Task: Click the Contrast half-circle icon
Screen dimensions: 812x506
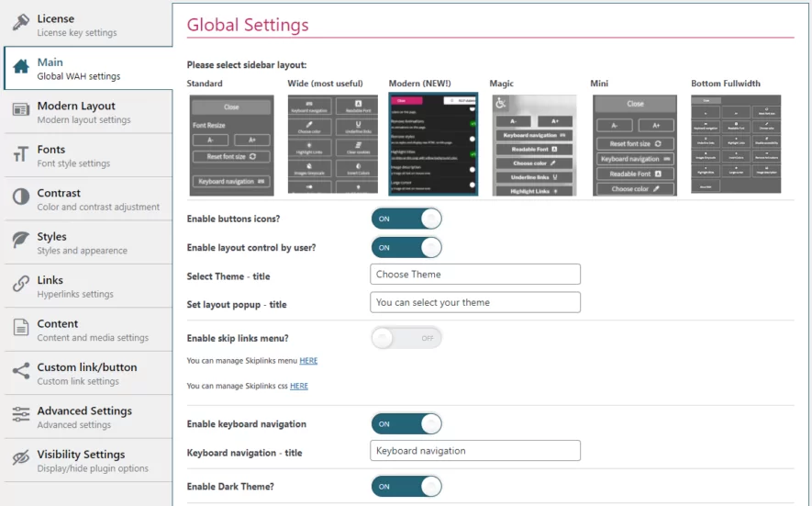Action: click(x=21, y=197)
